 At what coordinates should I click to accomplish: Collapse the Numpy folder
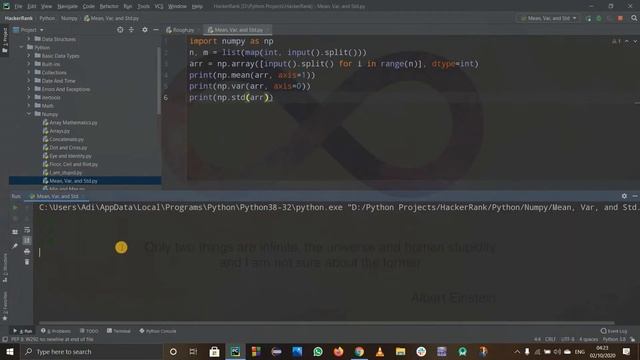29,114
